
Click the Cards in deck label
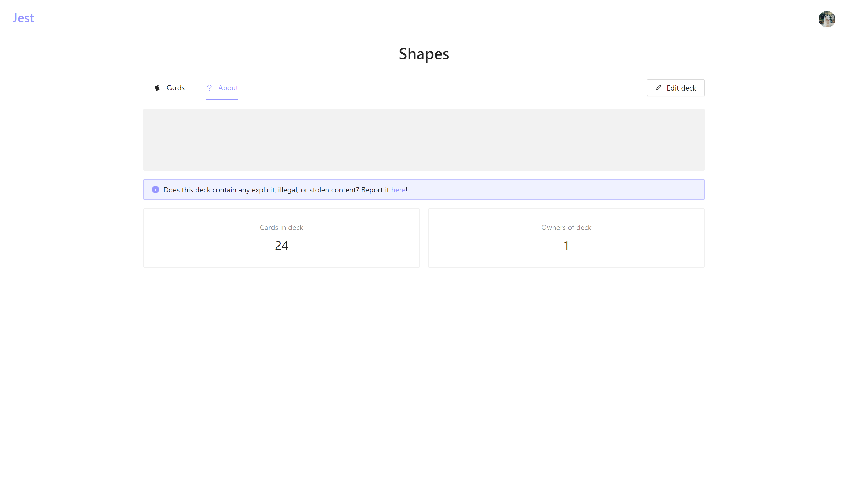tap(281, 228)
